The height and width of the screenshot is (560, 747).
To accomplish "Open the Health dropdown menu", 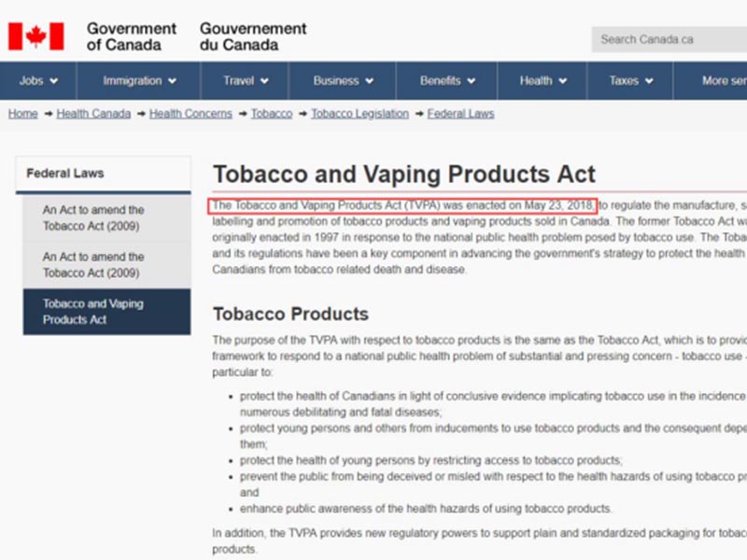I will 542,81.
